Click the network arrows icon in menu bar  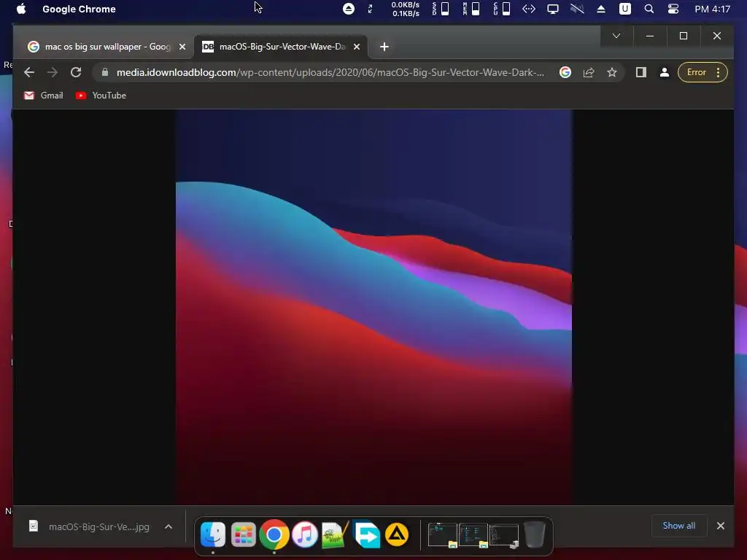pos(529,9)
